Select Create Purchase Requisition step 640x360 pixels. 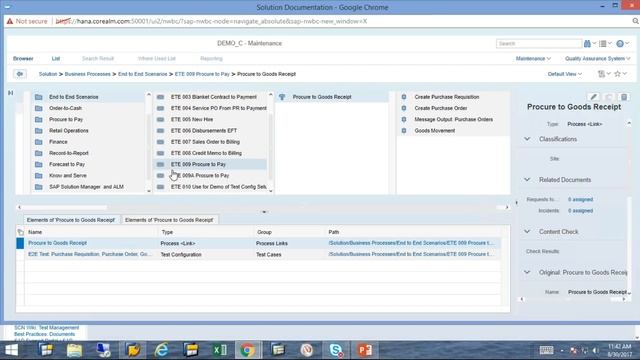[x=447, y=97]
